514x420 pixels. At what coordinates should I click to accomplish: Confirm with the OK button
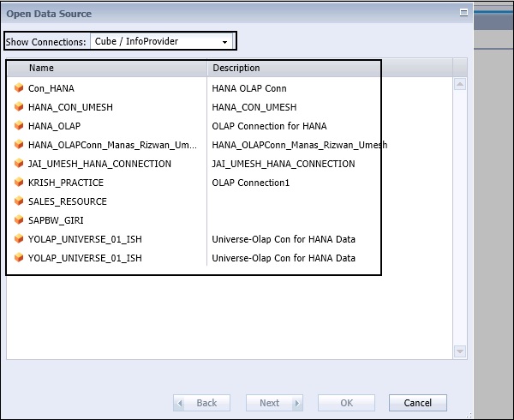click(346, 403)
